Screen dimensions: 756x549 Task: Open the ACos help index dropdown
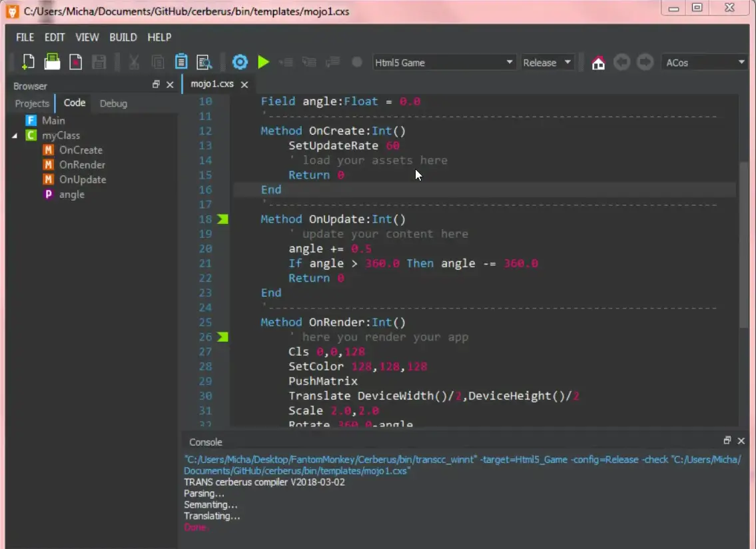[x=705, y=63]
